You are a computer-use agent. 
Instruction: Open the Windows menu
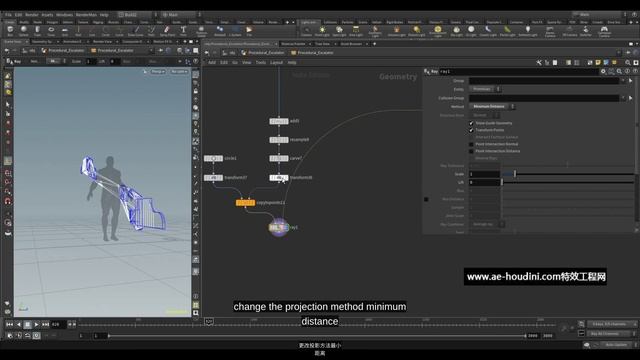(64, 15)
